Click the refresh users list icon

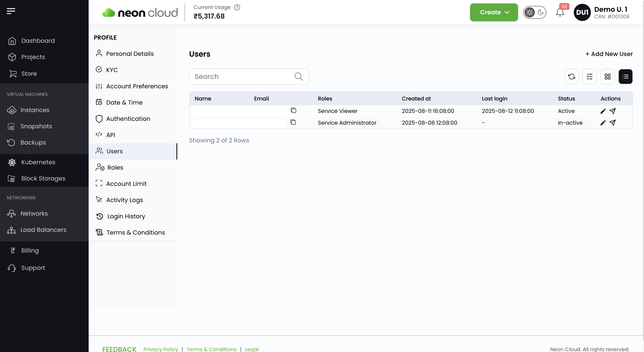571,77
